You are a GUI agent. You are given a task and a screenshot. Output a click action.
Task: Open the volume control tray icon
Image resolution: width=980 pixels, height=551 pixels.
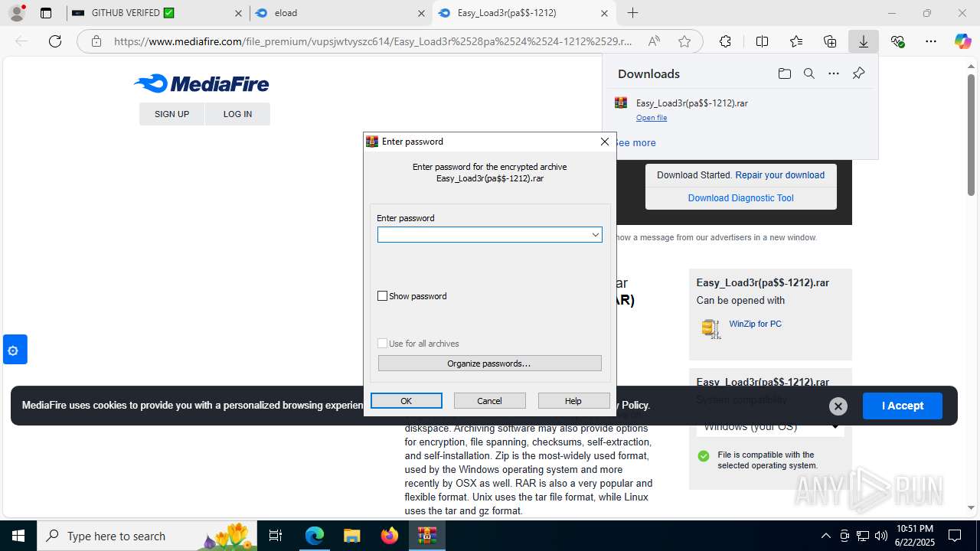point(881,536)
